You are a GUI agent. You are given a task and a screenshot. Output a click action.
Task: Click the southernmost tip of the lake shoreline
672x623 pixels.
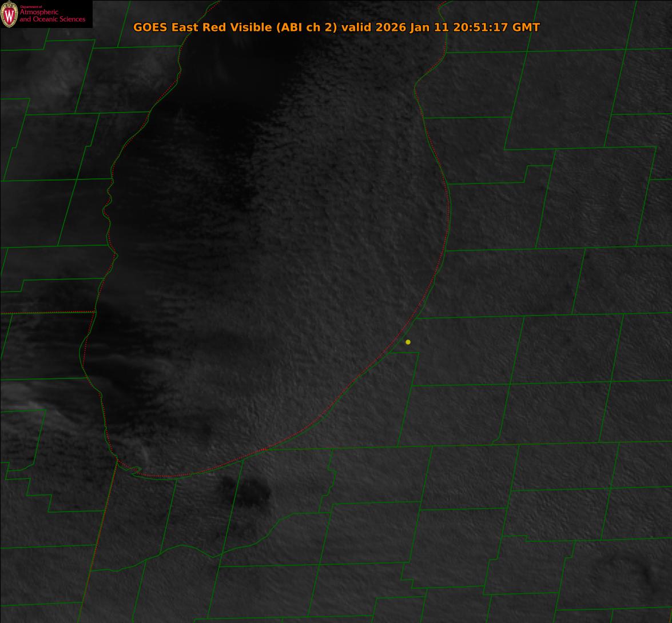point(166,476)
